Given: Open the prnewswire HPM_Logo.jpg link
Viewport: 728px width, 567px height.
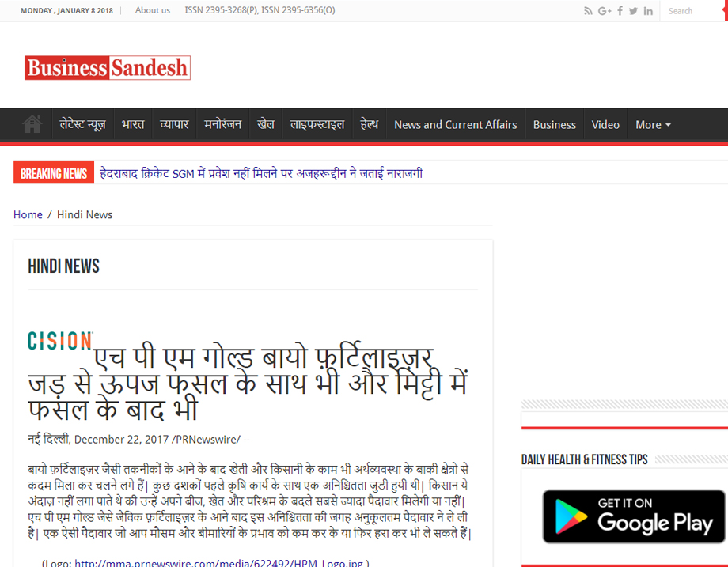Looking at the screenshot, I should (x=218, y=563).
